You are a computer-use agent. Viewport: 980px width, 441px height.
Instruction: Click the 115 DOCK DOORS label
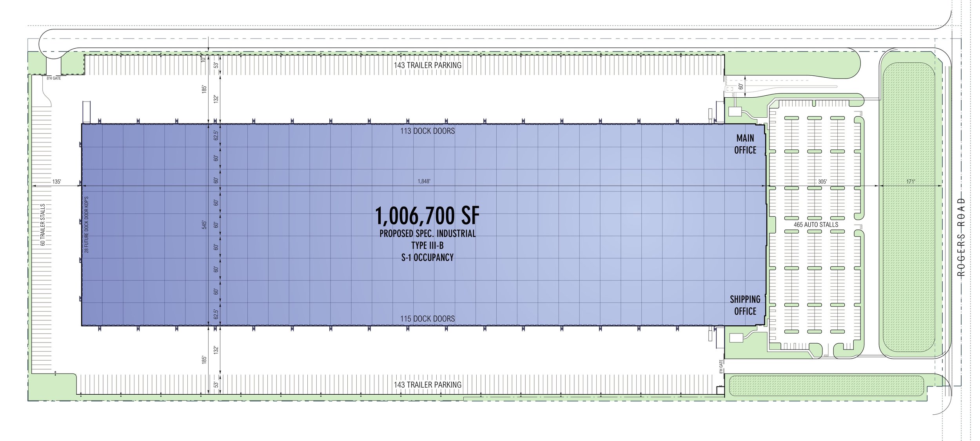point(427,319)
